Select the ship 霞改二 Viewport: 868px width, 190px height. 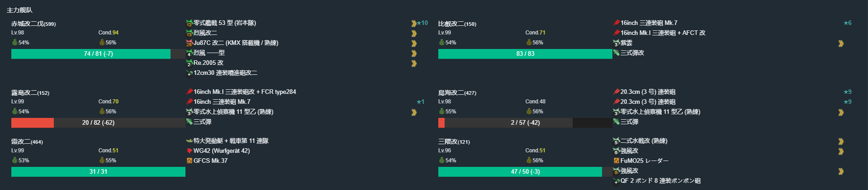21,141
